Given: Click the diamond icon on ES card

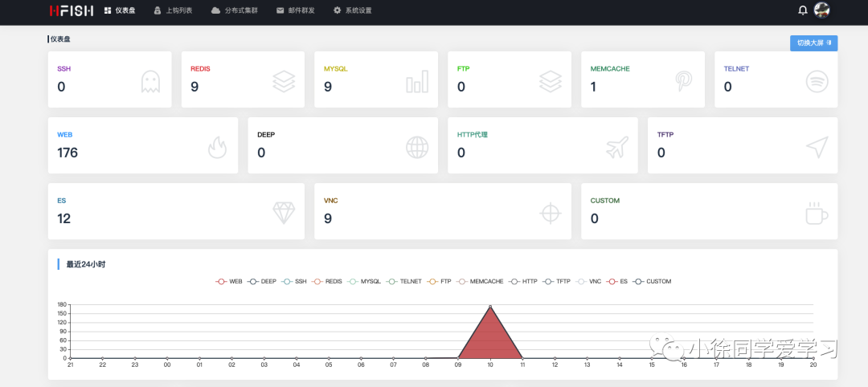Looking at the screenshot, I should pos(284,213).
